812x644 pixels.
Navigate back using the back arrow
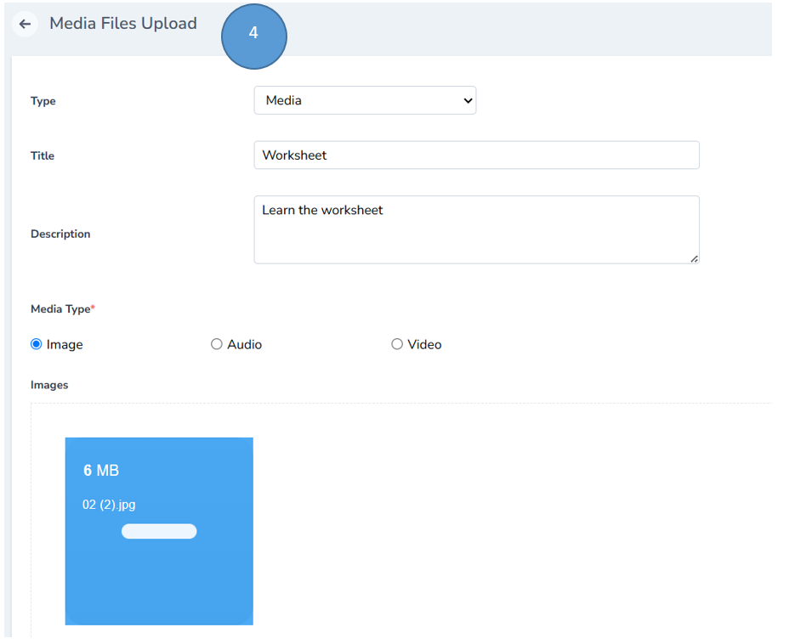click(x=26, y=24)
